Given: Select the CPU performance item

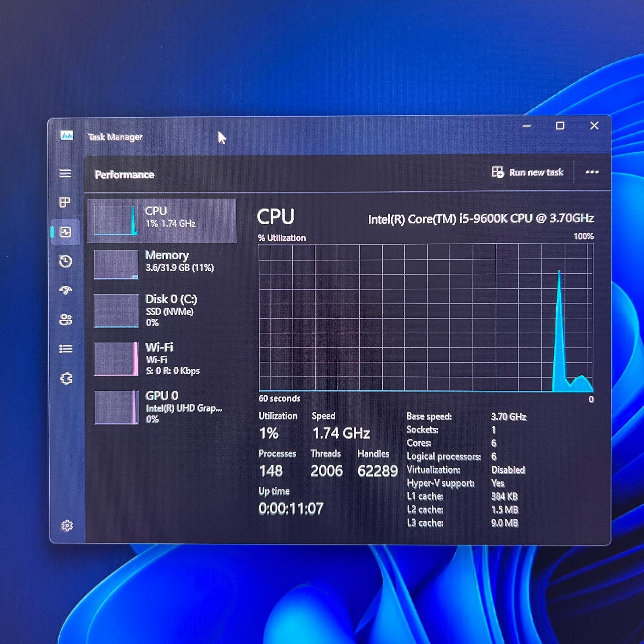Looking at the screenshot, I should click(x=162, y=221).
